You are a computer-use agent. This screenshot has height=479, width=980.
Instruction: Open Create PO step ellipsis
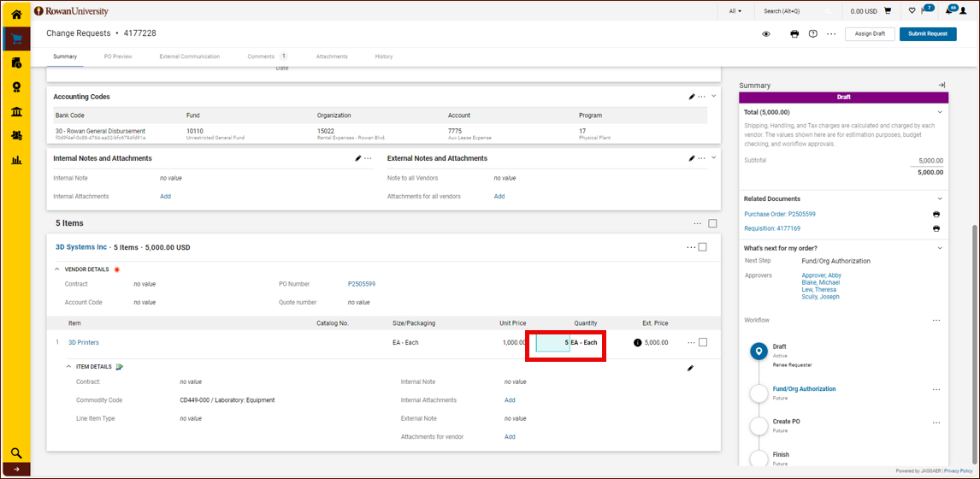(936, 422)
